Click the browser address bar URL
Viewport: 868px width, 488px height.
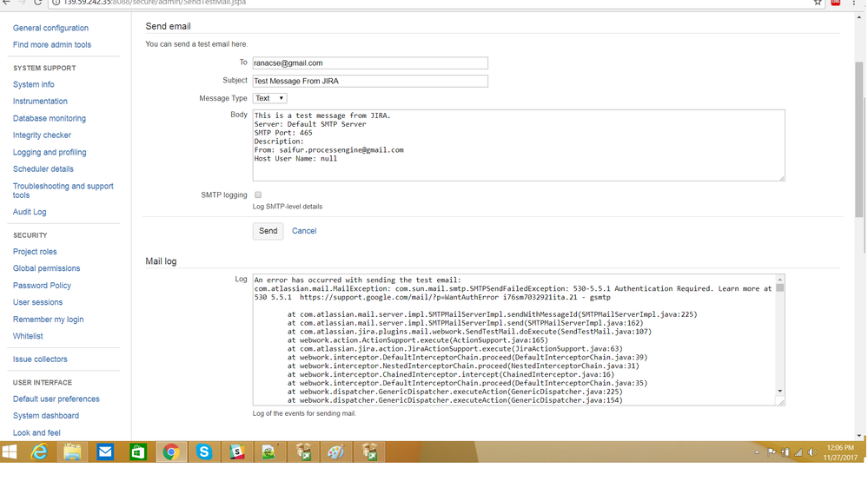(155, 3)
